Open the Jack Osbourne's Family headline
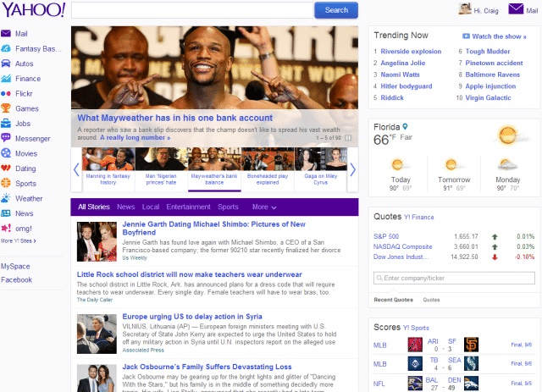The image size is (542, 392). click(207, 367)
